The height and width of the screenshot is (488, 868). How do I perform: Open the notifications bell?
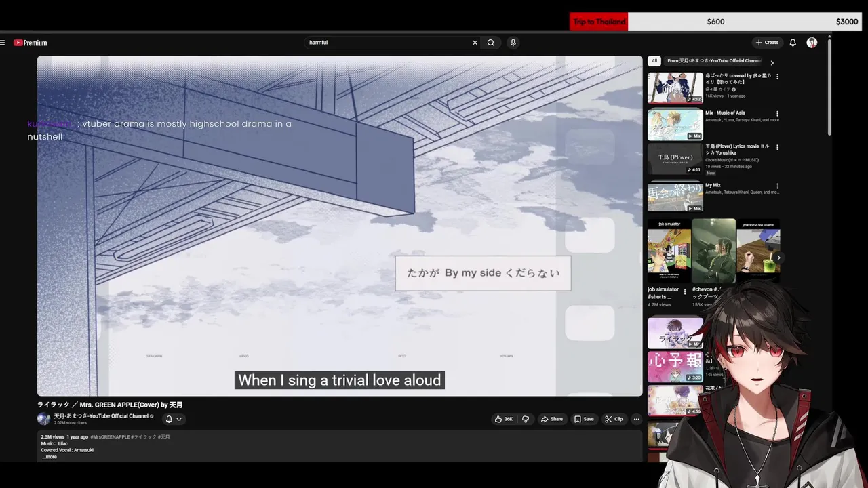793,43
